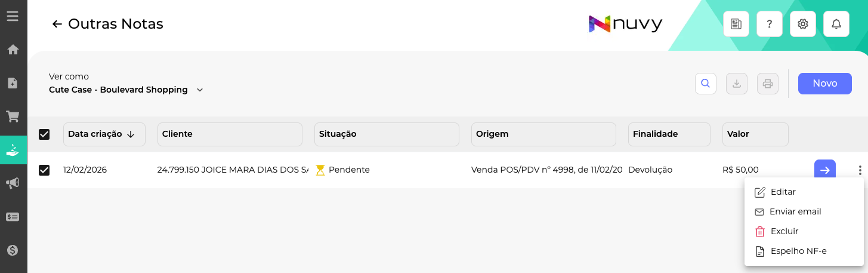The image size is (868, 273).
Task: Expand the Cute Case - Boulevard Shopping dropdown
Action: pyautogui.click(x=200, y=90)
